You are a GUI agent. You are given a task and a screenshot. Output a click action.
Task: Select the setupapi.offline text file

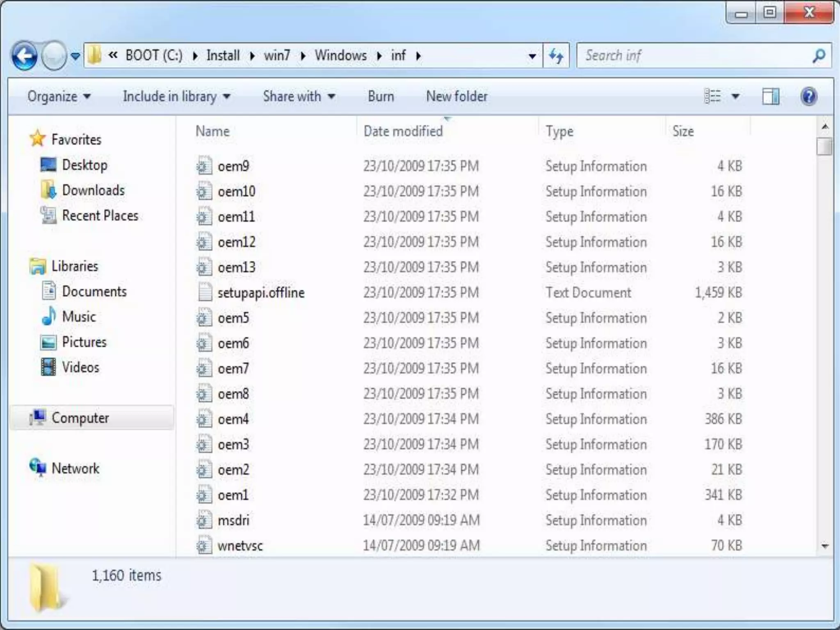point(261,293)
